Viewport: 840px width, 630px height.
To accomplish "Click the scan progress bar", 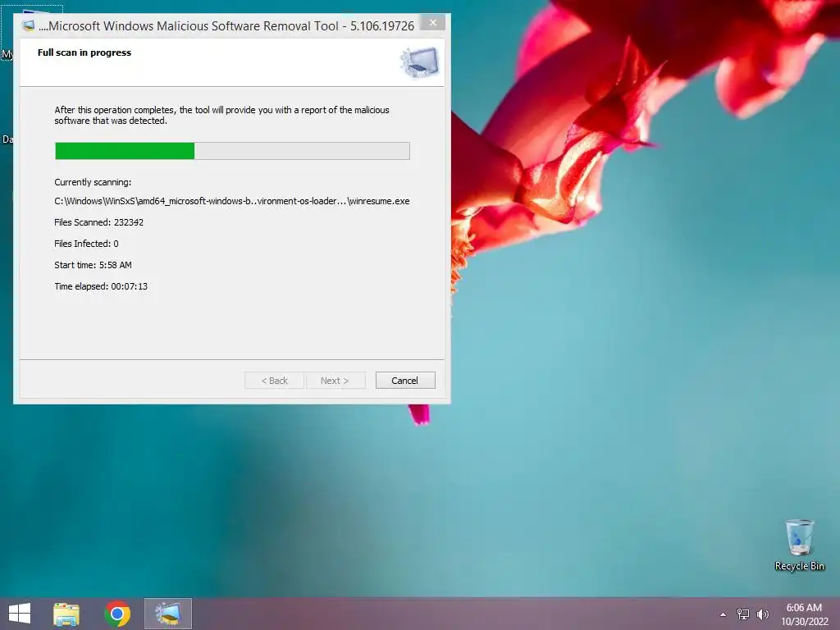I will 232,151.
